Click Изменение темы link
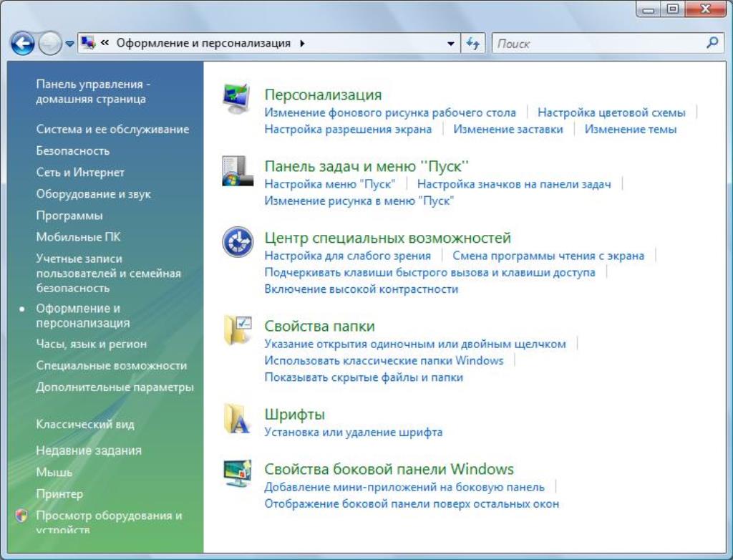This screenshot has height=560, width=733. (x=630, y=129)
